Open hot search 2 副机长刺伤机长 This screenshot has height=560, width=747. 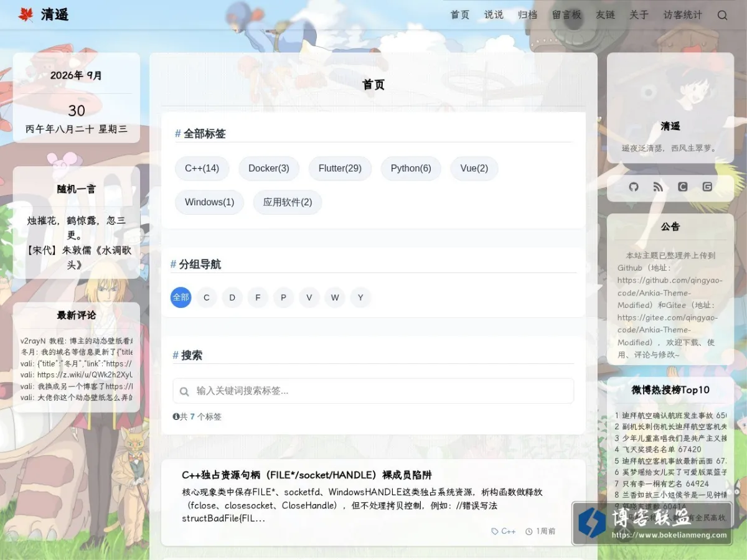(670, 427)
